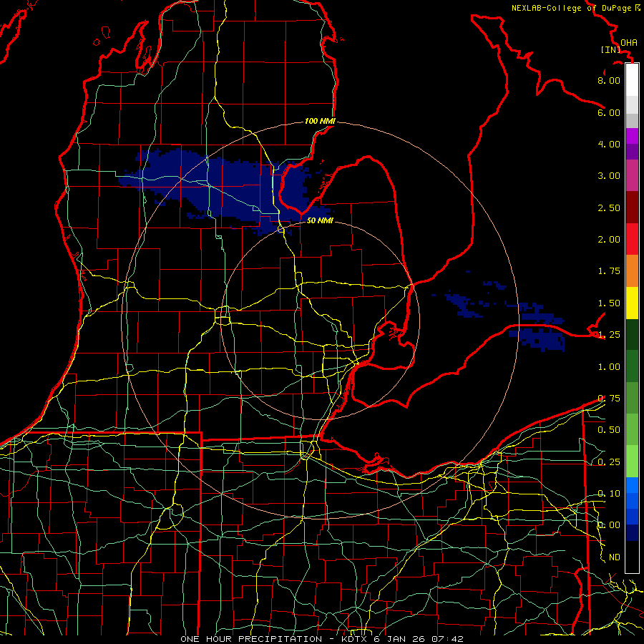Click the 2.00 legend value
Screen dimensions: 644x644
point(609,240)
